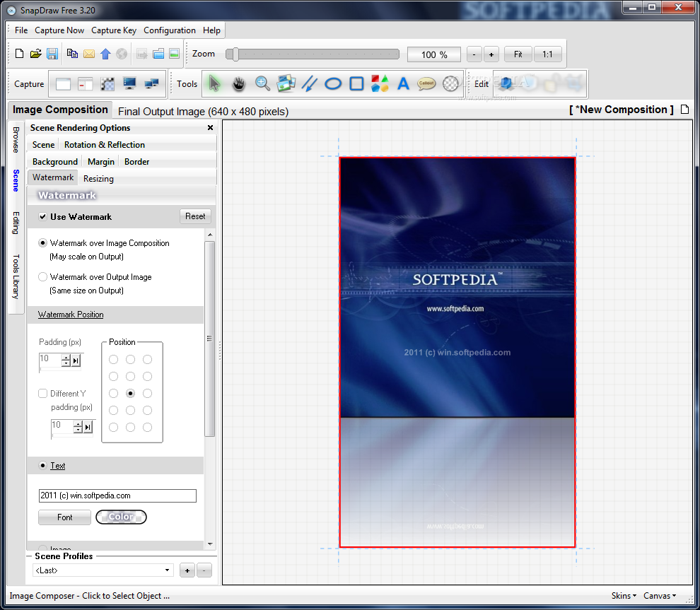Switch to the Margin tab
Viewport: 700px width, 610px height.
(101, 162)
